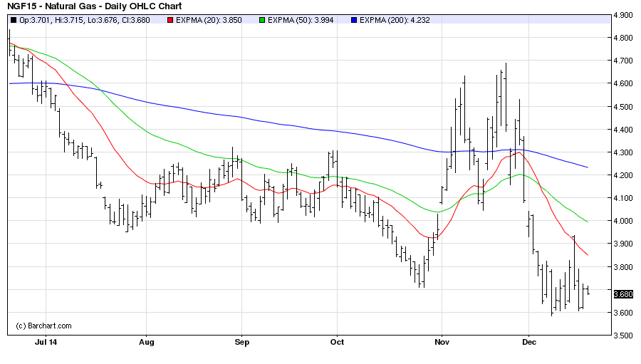Click the highlighted 3.680 last price marker
This screenshot has height=364, width=641.
coord(623,294)
